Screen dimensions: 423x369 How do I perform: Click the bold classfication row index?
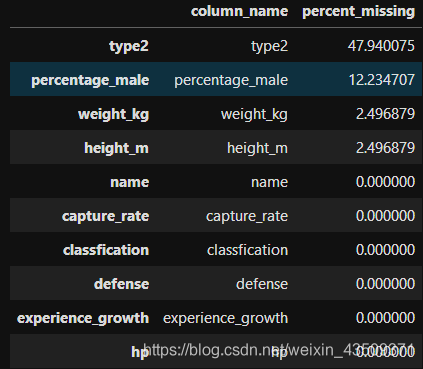pos(106,250)
